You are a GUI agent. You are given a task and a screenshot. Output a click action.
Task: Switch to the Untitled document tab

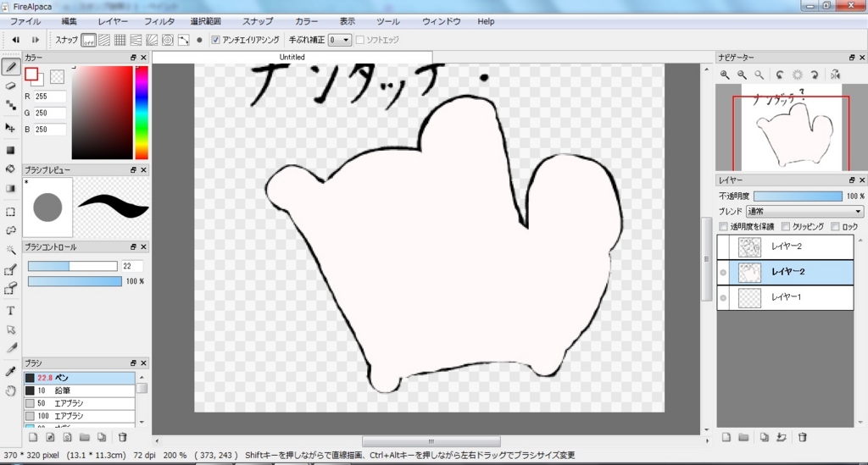tap(292, 57)
